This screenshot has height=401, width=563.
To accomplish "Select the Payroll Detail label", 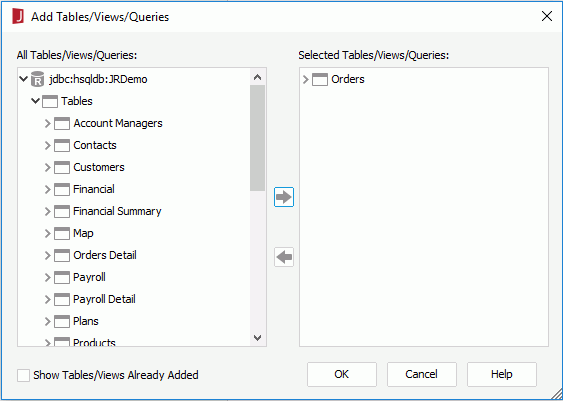I will pos(104,299).
